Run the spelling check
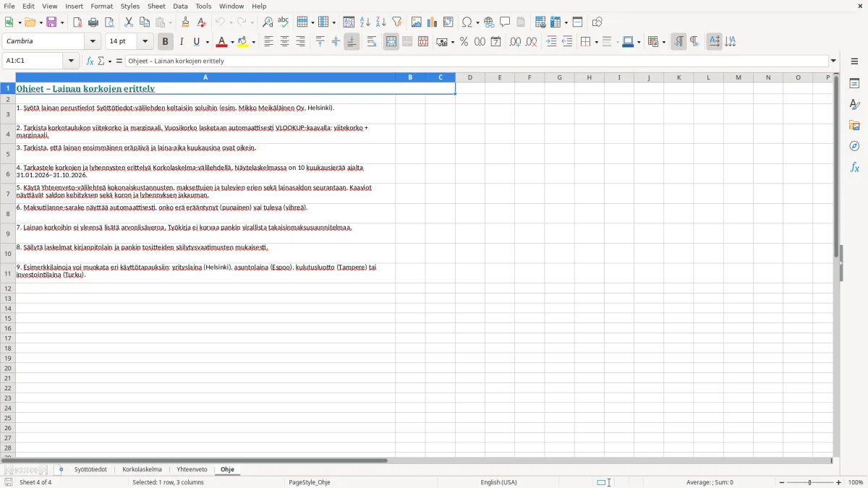Screen dimensions: 868x488 [284, 22]
